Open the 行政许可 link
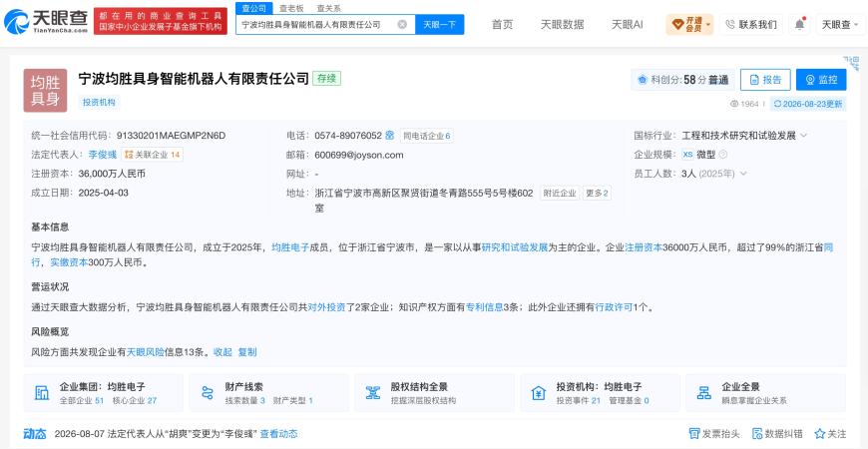 point(614,307)
